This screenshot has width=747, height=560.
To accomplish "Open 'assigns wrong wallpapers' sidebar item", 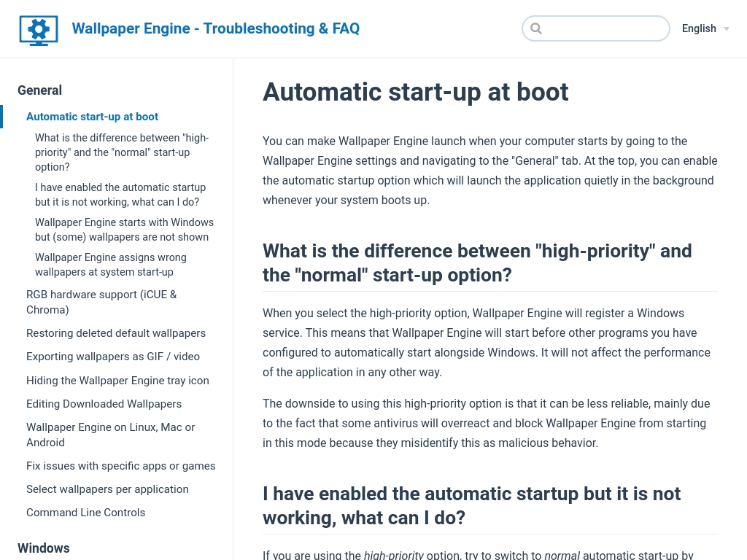I will coord(111,264).
